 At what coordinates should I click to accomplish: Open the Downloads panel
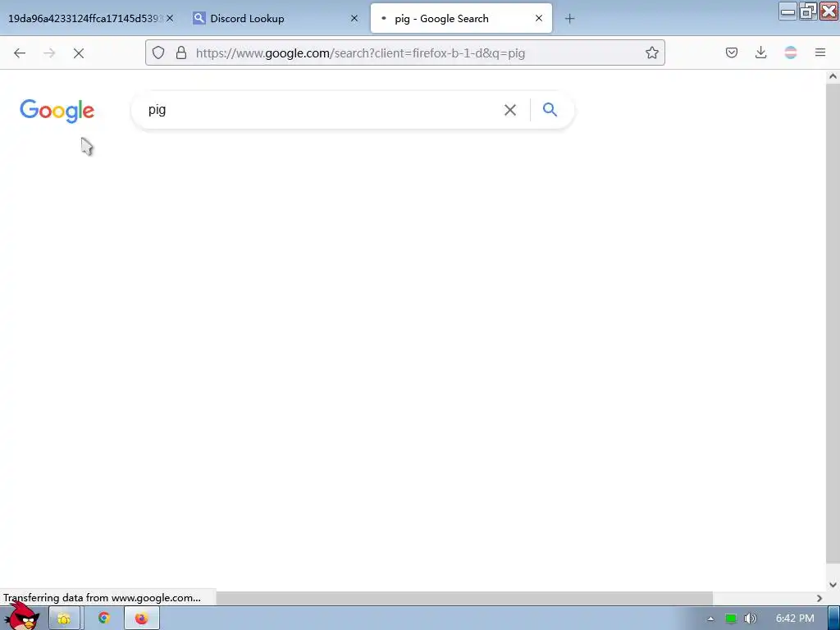(760, 52)
